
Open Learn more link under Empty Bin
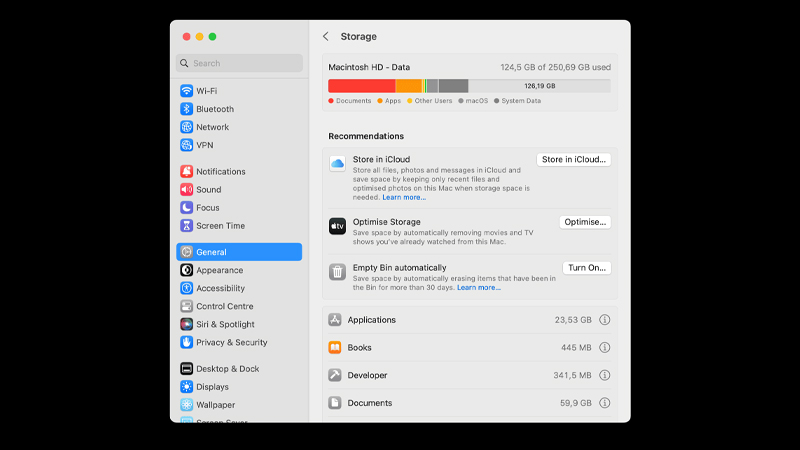pyautogui.click(x=479, y=288)
